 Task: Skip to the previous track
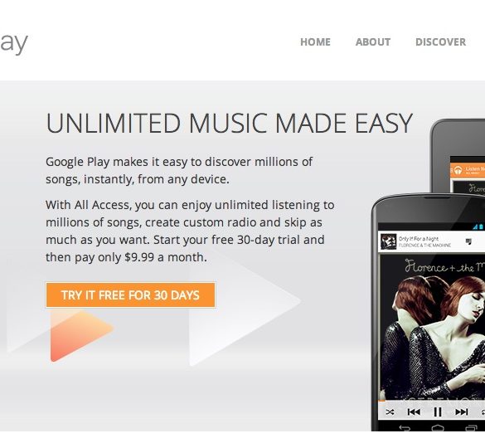414,412
